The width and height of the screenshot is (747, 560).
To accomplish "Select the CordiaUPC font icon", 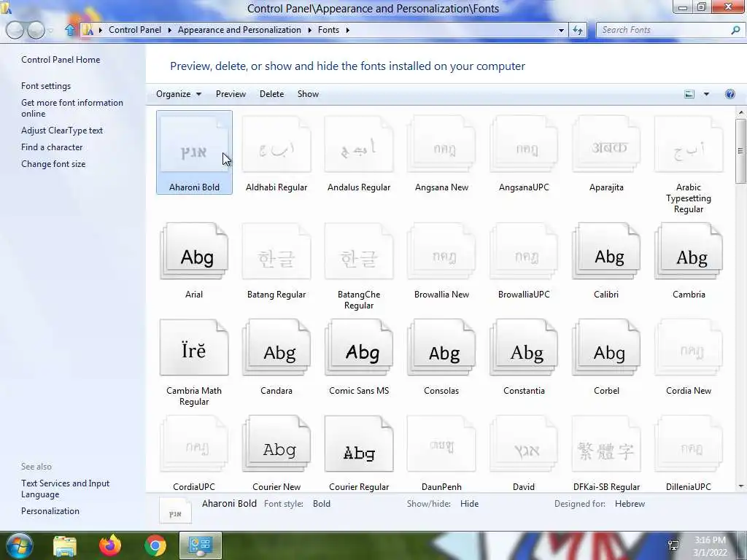I will 194,444.
